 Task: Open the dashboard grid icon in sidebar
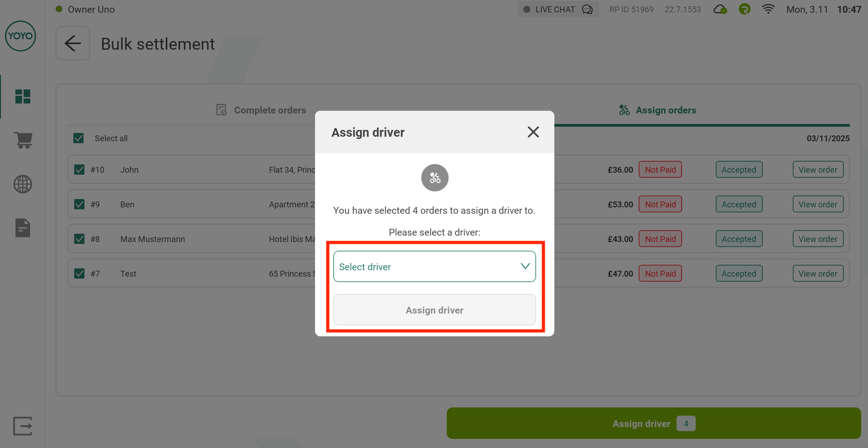[23, 97]
